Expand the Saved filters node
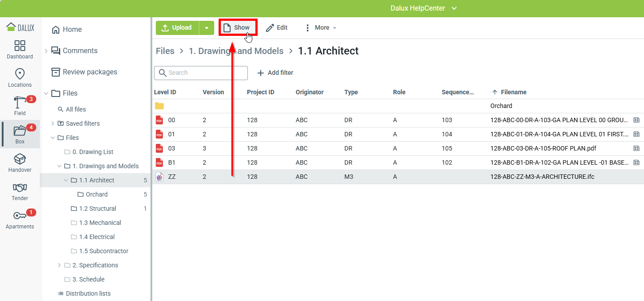Image resolution: width=644 pixels, height=301 pixels. 53,123
